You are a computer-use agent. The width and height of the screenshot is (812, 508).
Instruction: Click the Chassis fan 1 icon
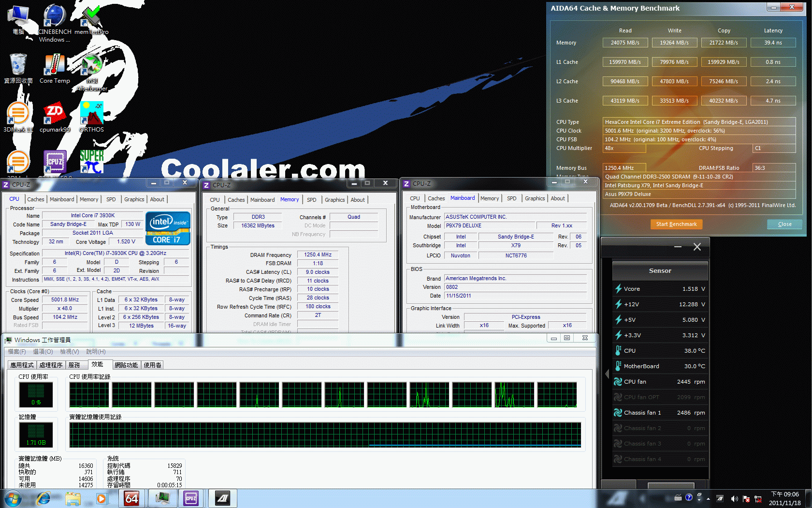pyautogui.click(x=618, y=413)
